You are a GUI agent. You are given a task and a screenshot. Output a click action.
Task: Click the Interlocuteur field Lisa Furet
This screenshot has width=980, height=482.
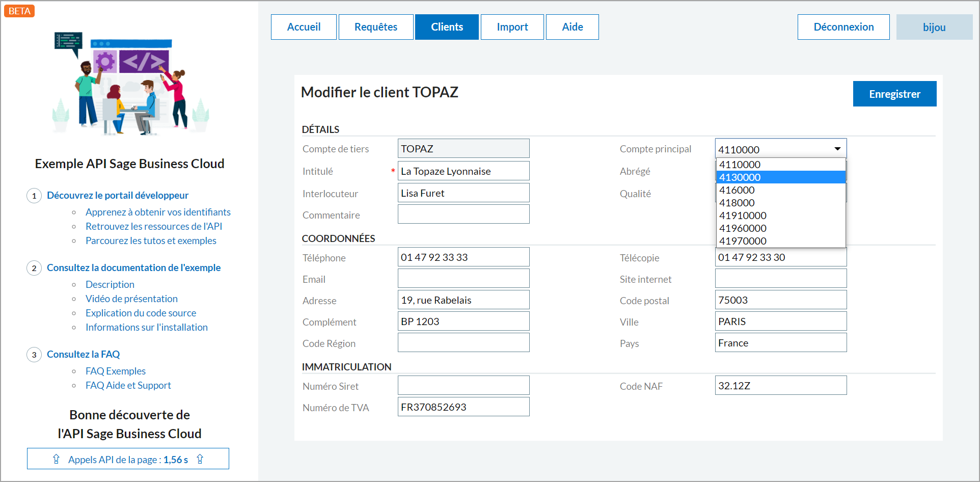click(x=464, y=193)
